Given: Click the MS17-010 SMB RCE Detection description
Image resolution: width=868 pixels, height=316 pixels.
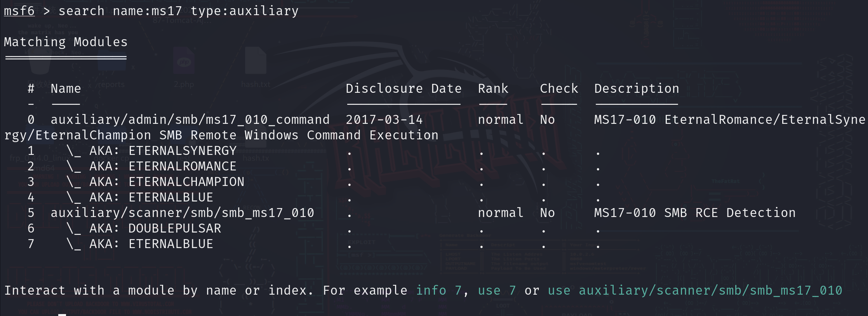Looking at the screenshot, I should pyautogui.click(x=695, y=213).
